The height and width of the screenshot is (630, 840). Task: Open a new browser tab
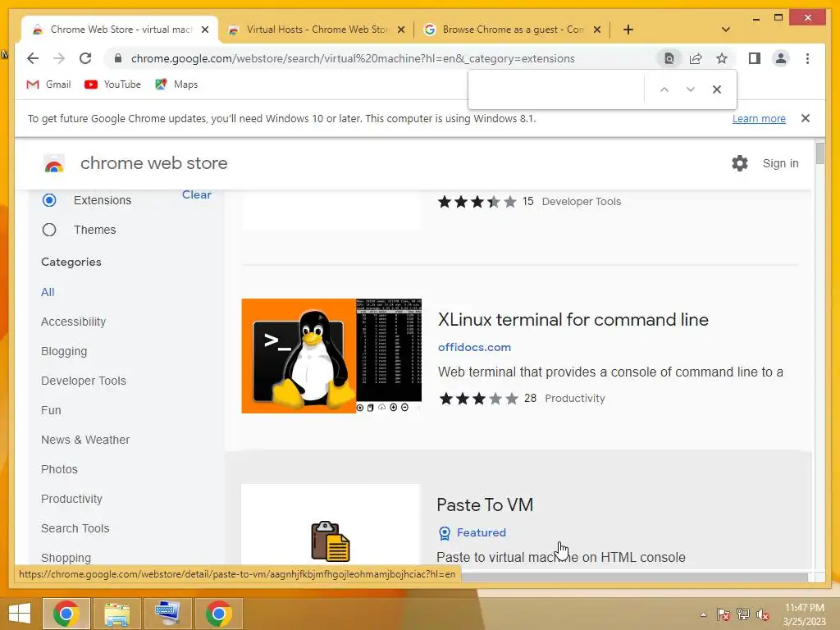[628, 30]
